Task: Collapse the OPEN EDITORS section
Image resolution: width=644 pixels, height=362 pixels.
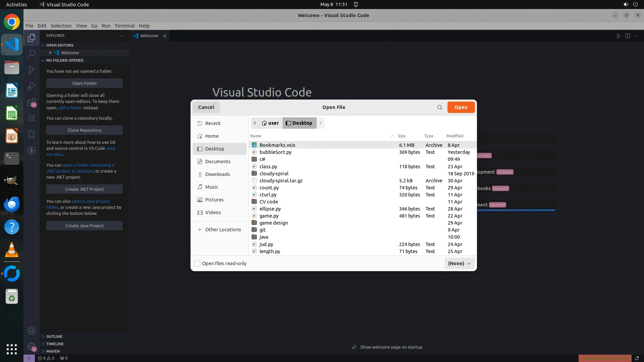Action: point(60,45)
